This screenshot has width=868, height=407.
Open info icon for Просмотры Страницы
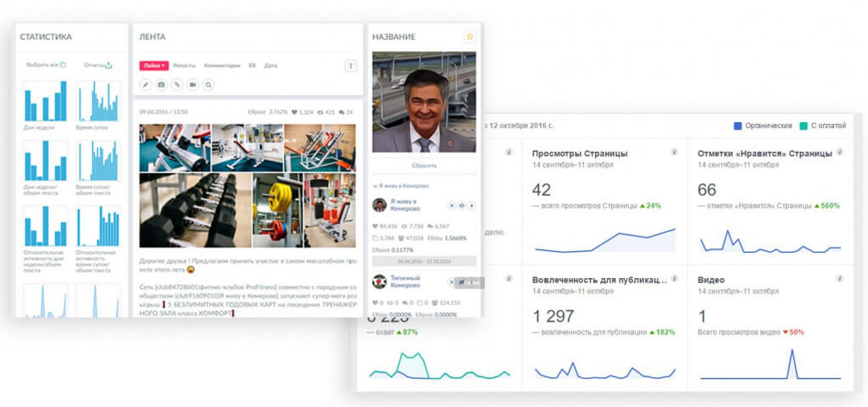coord(674,152)
